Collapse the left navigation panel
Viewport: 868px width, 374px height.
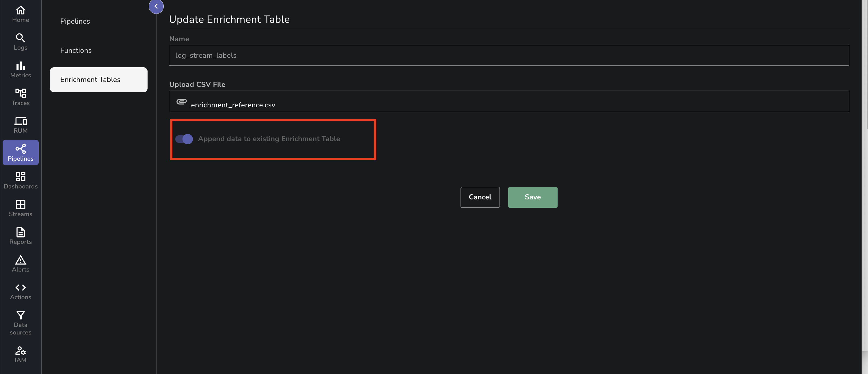coord(156,6)
